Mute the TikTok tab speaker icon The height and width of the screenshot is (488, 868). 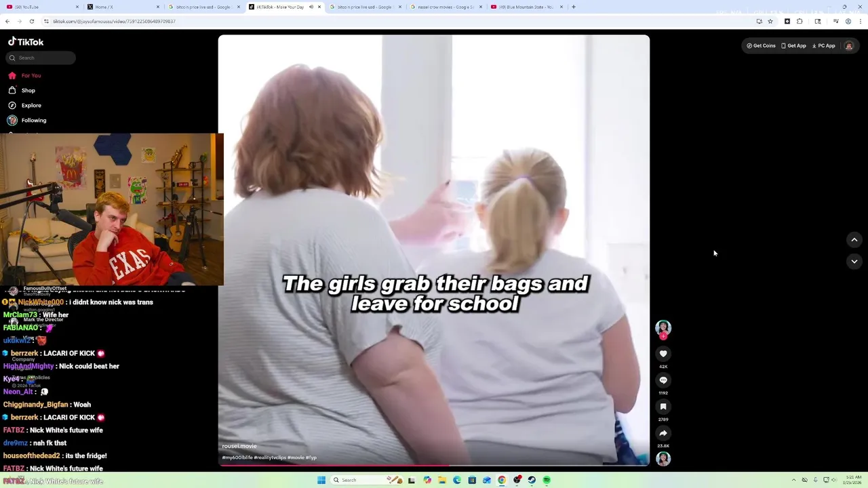[x=311, y=7]
